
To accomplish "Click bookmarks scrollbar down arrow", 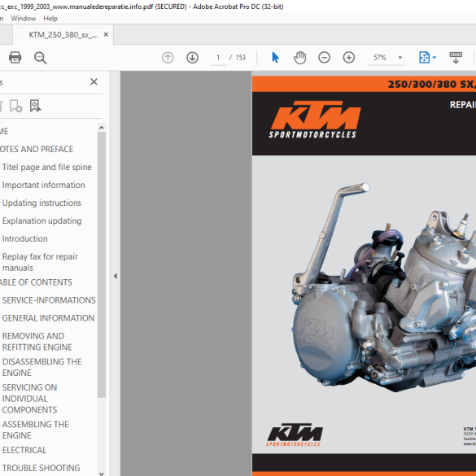I will [x=102, y=473].
